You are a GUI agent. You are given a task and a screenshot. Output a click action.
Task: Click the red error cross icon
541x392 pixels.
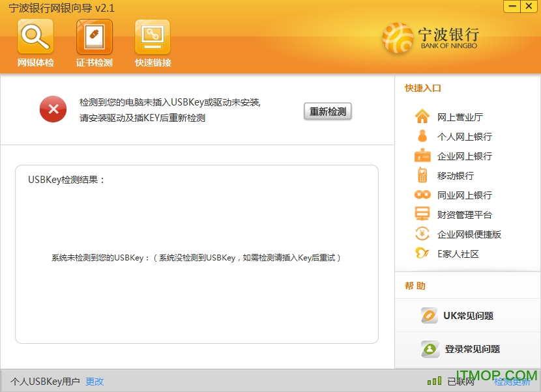click(x=53, y=109)
